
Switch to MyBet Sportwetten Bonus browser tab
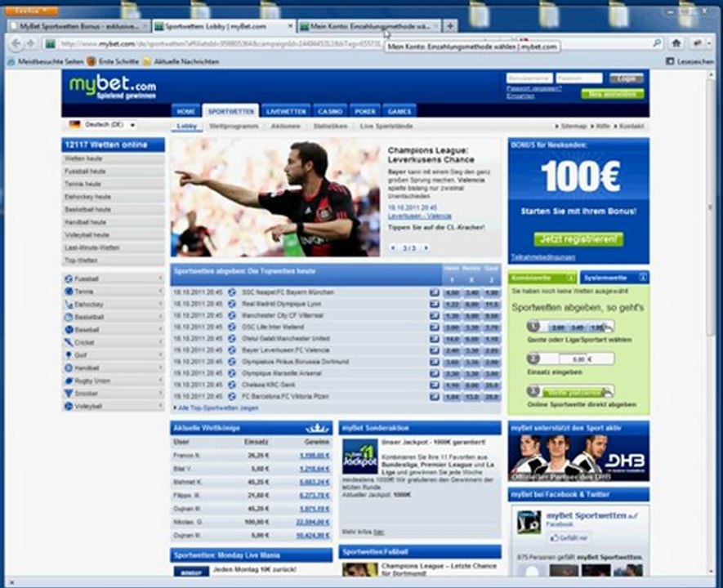(x=78, y=26)
